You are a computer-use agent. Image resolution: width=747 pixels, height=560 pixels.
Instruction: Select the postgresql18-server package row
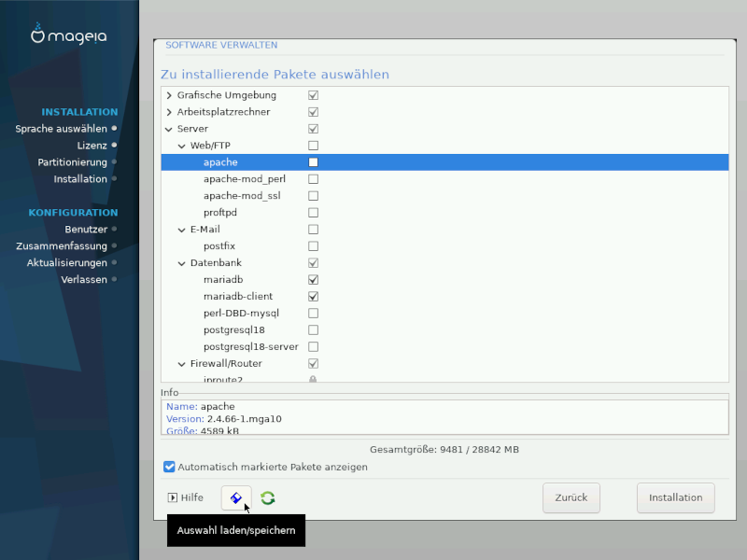click(x=250, y=347)
